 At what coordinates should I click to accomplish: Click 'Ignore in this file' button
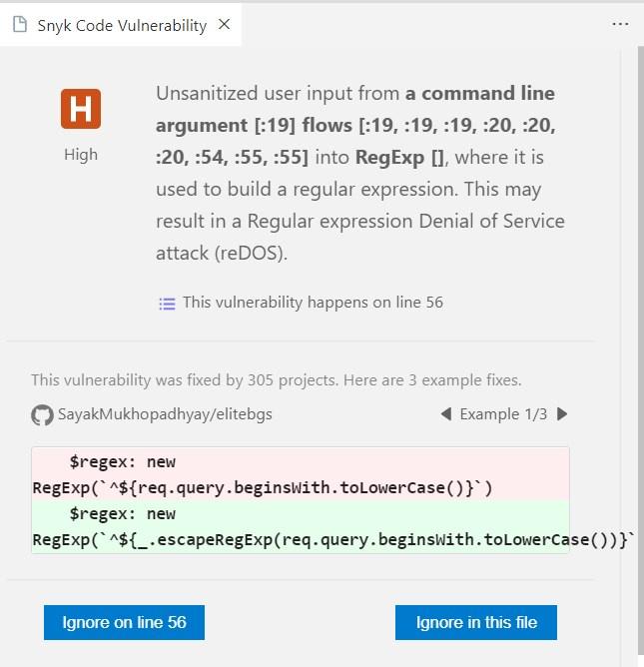pyautogui.click(x=476, y=622)
